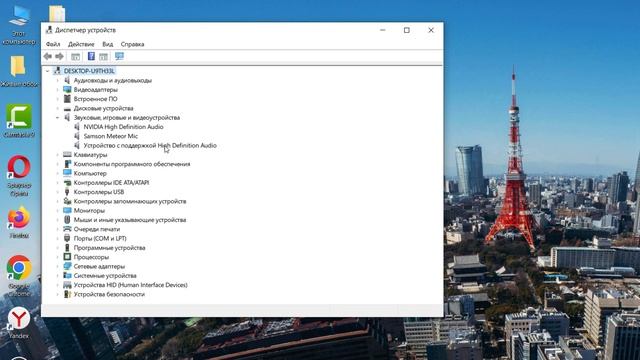Open the Yandex browser desktop shortcut

[x=19, y=323]
